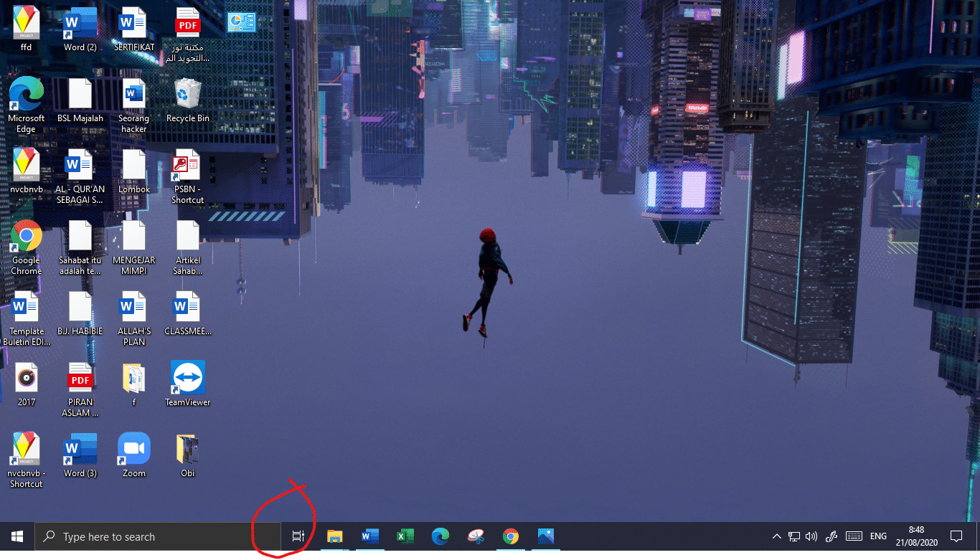
Task: Select the Recycle Bin desktop icon
Action: pyautogui.click(x=188, y=101)
